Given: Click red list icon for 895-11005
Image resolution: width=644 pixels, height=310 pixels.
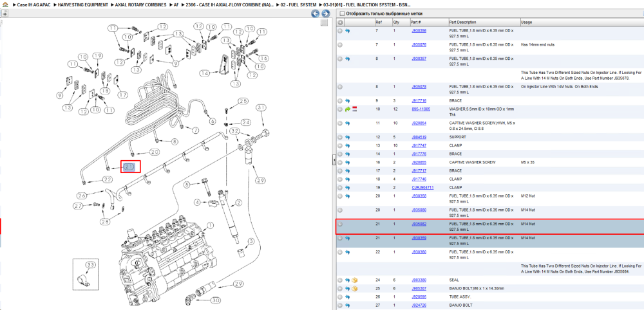Looking at the screenshot, I should click(x=354, y=109).
